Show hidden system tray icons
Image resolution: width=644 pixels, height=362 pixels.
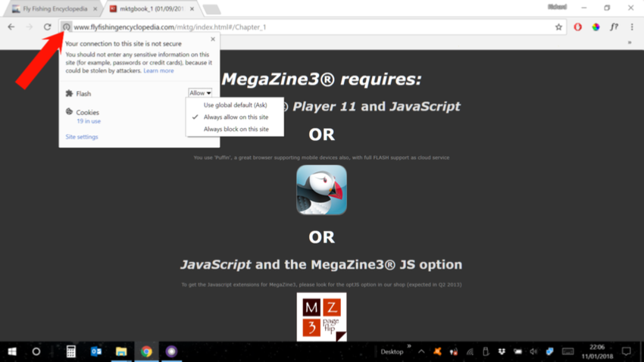click(421, 351)
